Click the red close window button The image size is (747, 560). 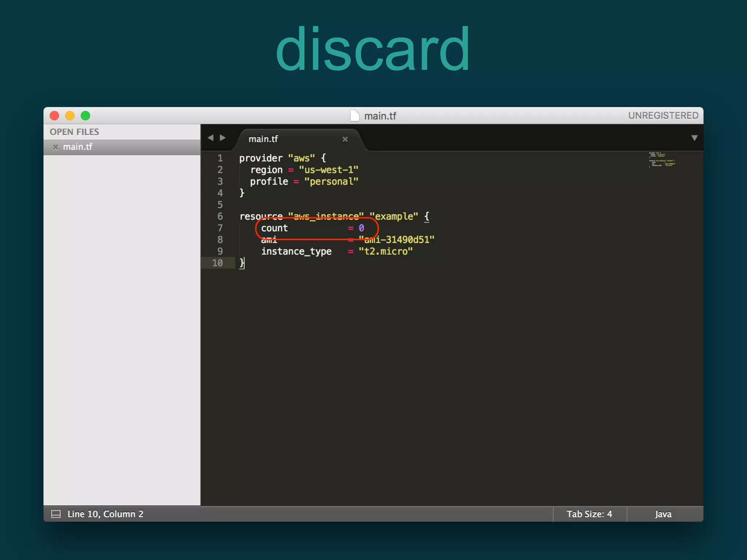coord(54,116)
